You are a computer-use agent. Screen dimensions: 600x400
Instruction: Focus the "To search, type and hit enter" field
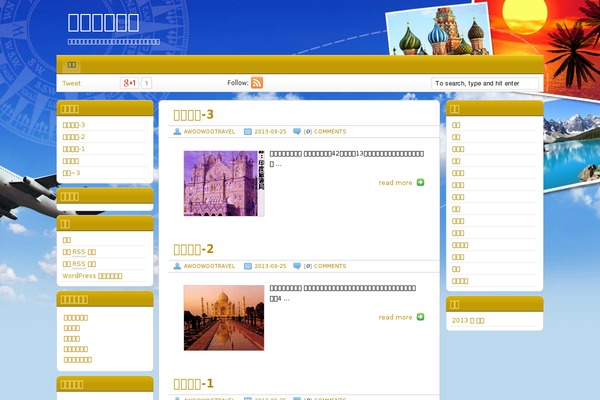[x=485, y=83]
